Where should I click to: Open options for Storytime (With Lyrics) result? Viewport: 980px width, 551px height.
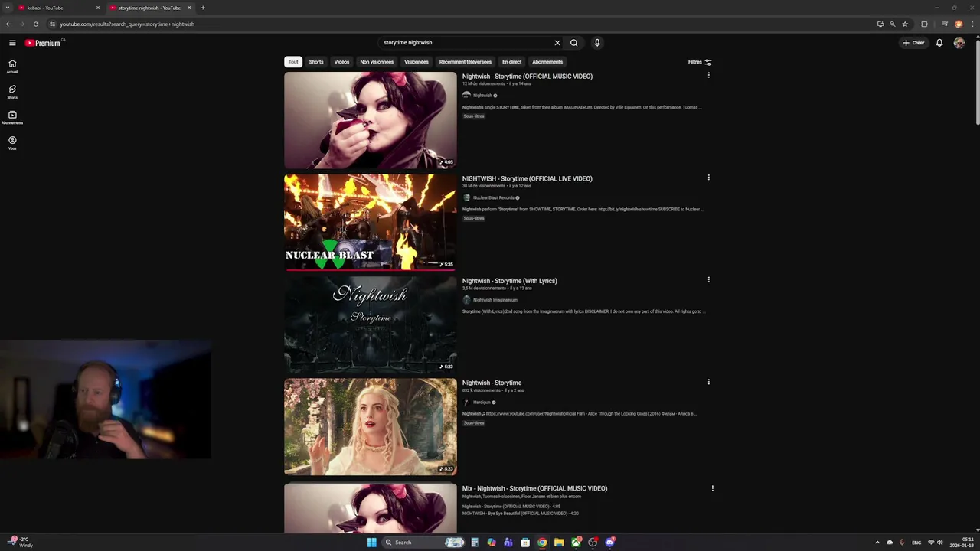tap(708, 279)
